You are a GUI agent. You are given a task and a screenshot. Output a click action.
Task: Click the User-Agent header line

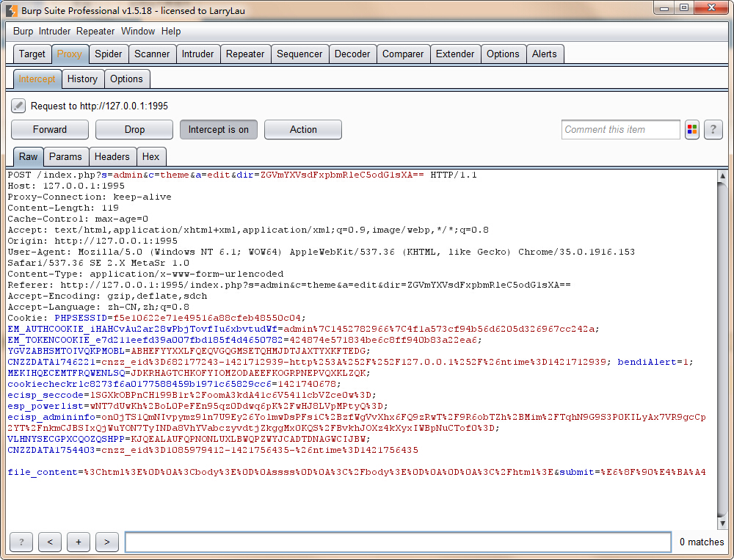tap(321, 257)
